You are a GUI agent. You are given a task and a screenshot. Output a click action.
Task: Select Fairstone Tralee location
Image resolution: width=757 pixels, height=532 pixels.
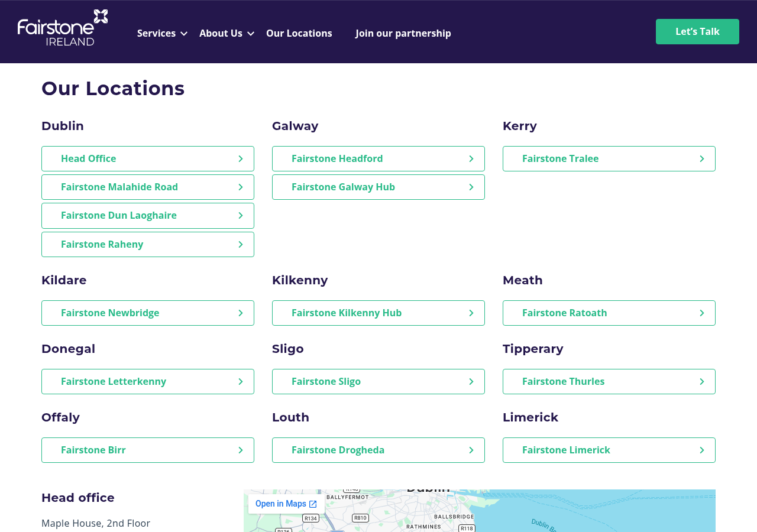tap(609, 158)
